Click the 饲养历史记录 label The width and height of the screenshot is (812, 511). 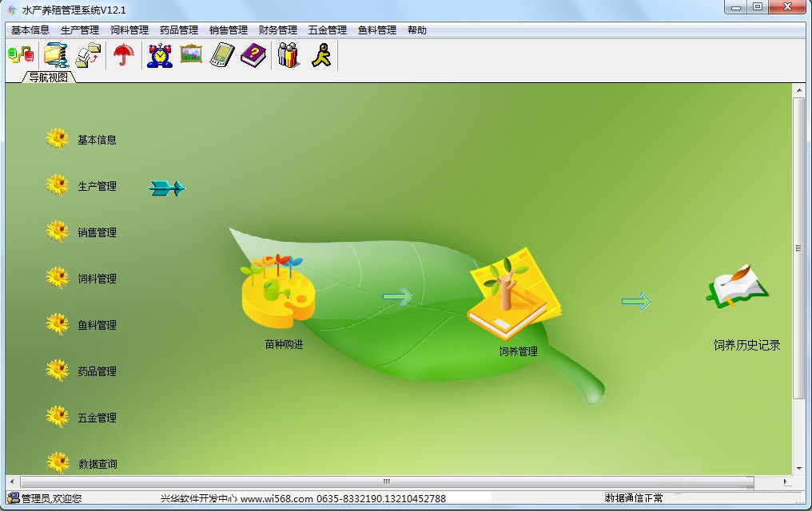click(746, 345)
